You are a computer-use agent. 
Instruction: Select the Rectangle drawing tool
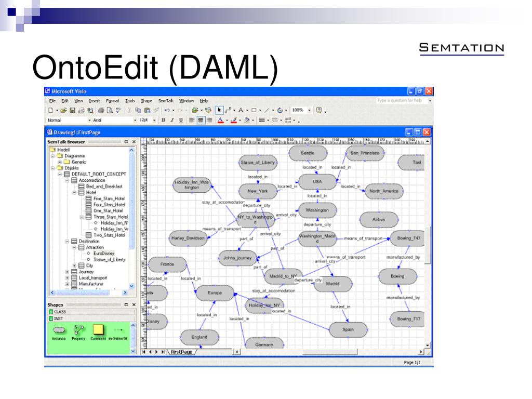tap(254, 110)
